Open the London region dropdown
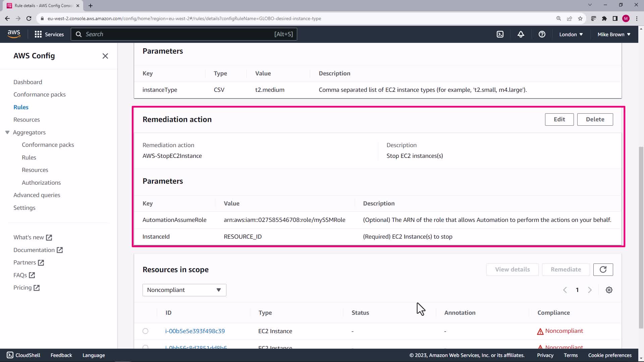Screen dimensions: 644x362 pyautogui.click(x=571, y=34)
